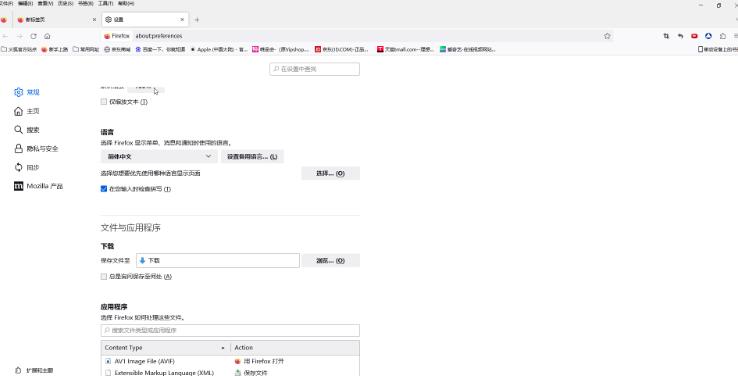Open the extensions puzzle icon in the toolbar
This screenshot has width=738, height=376.
click(x=722, y=36)
